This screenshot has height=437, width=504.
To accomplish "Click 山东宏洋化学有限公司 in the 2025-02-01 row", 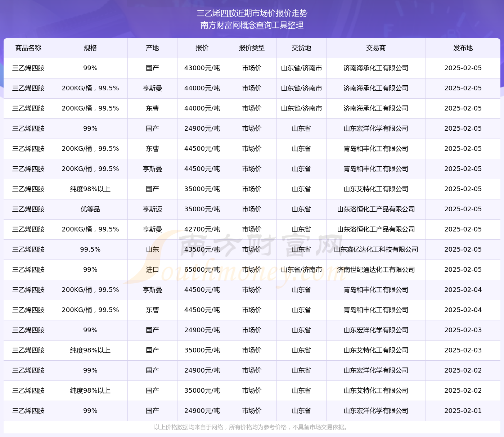I will coord(376,411).
